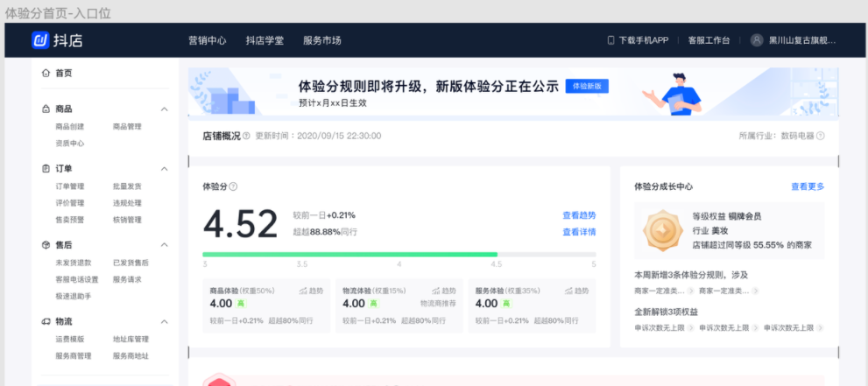Click the 商品体验 score card
The image size is (868, 386).
[267, 305]
